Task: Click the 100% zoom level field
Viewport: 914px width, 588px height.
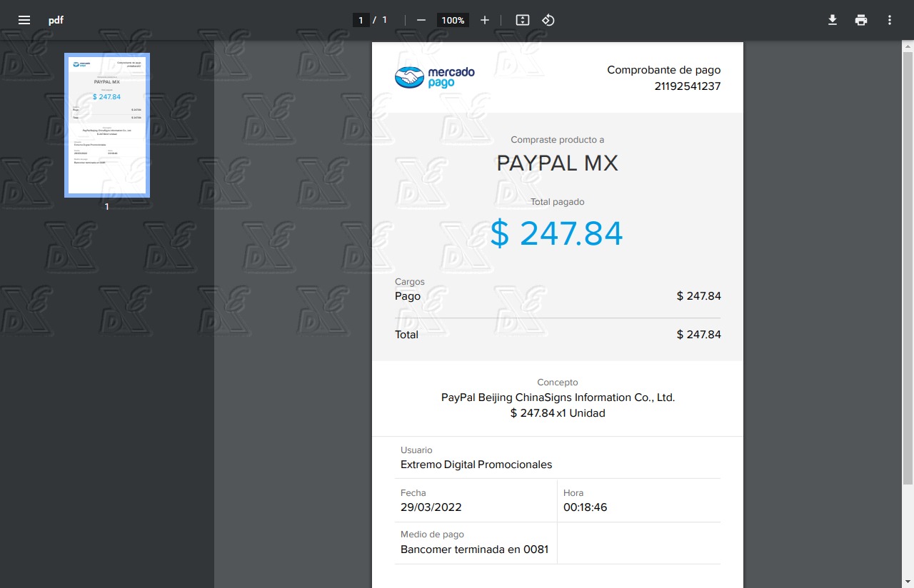Action: coord(453,20)
